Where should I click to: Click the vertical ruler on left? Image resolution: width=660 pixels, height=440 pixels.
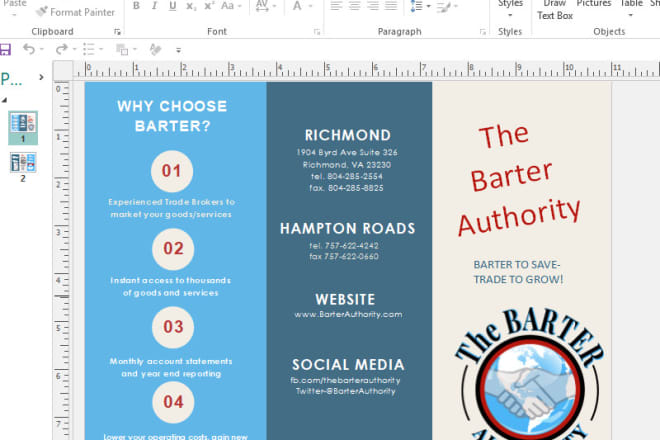[62, 261]
